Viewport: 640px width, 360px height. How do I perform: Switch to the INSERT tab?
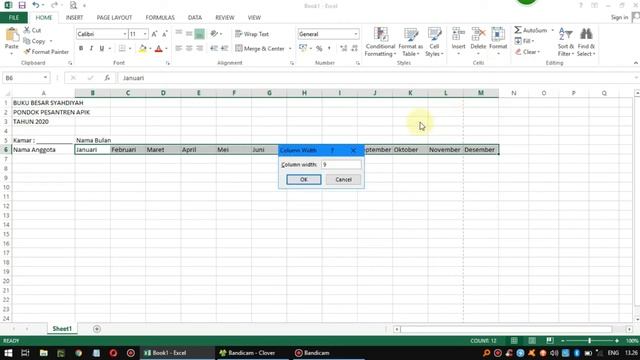click(74, 18)
